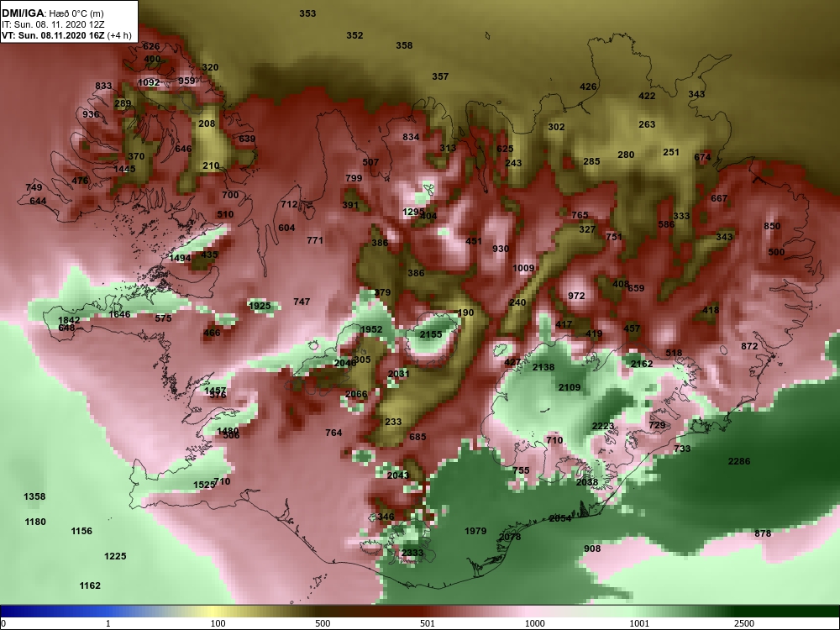Click the map value 233

click(393, 422)
